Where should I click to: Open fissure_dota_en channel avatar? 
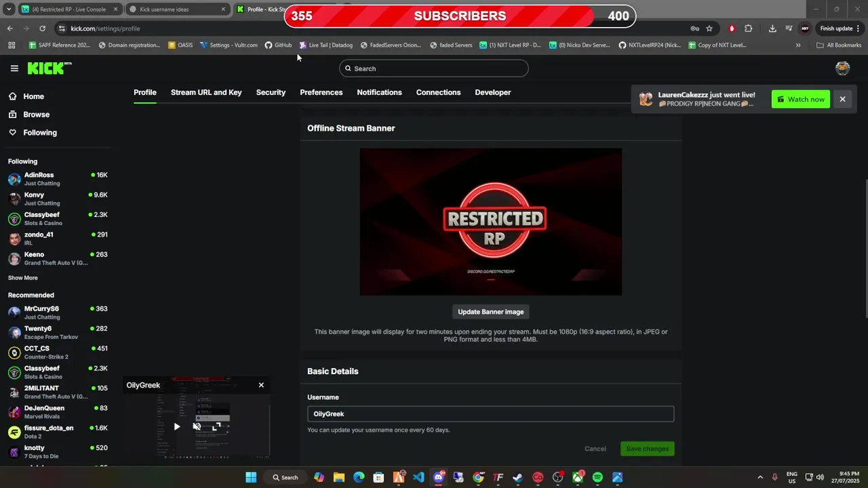click(14, 432)
